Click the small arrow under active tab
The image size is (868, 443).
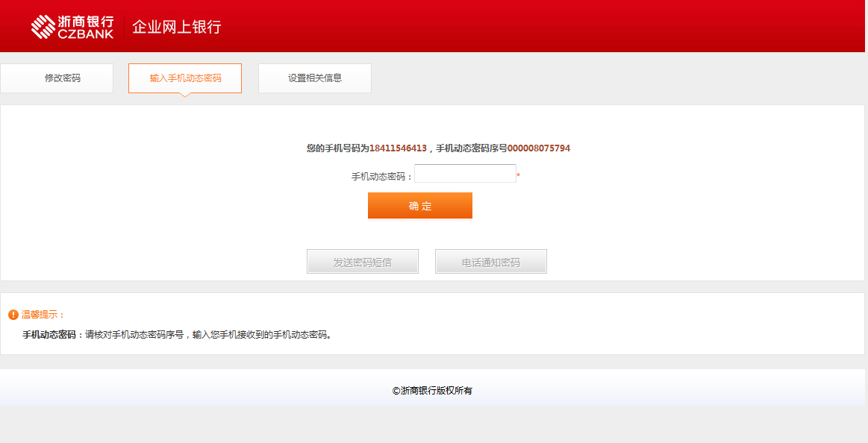[185, 95]
